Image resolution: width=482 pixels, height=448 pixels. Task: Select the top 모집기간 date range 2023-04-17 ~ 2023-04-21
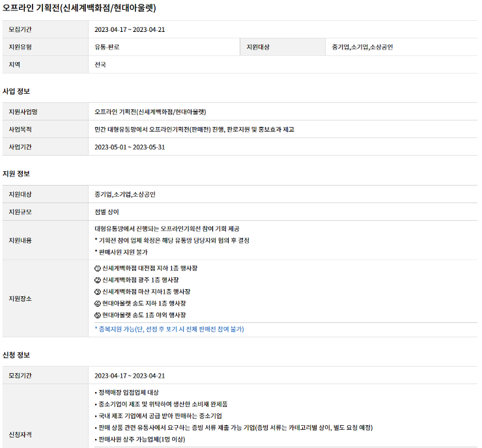(130, 29)
